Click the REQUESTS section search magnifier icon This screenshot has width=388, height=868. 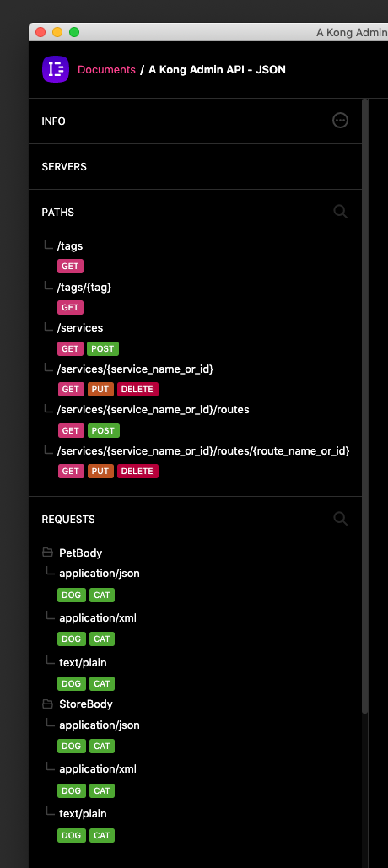point(341,519)
